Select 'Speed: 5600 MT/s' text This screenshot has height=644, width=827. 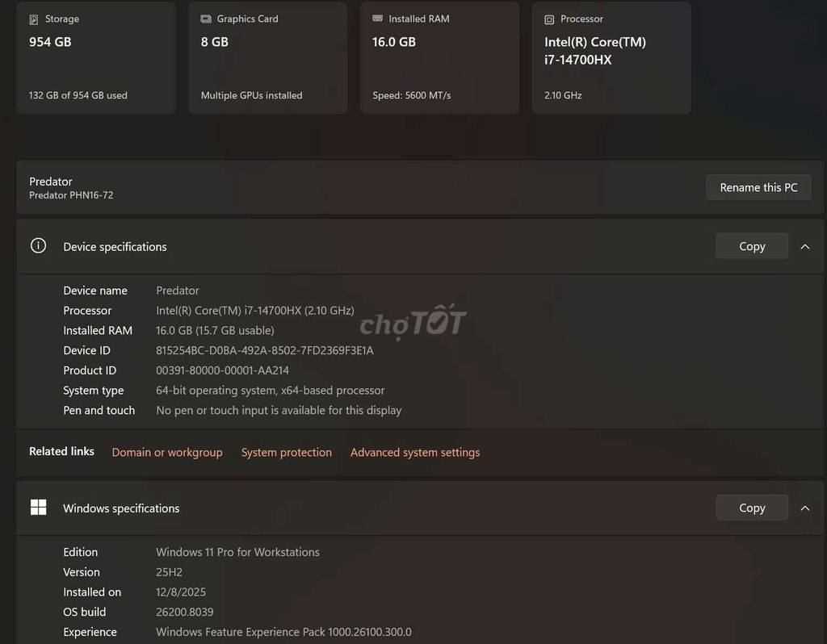tap(411, 95)
